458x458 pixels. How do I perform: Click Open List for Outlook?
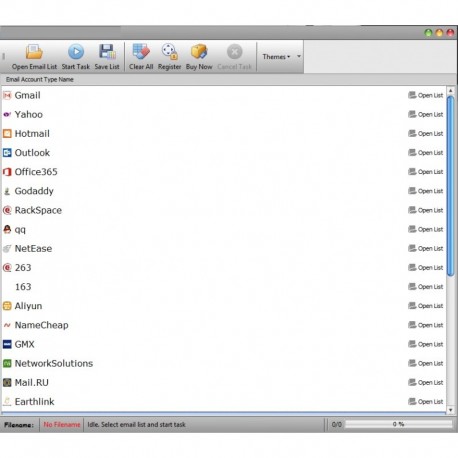pos(426,153)
